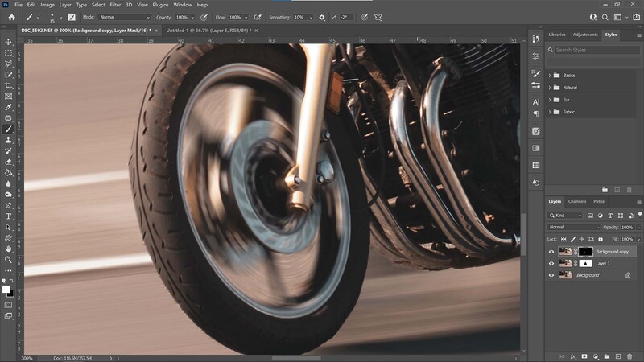Select the Zoom tool in toolbar
The image size is (644, 362).
[8, 259]
